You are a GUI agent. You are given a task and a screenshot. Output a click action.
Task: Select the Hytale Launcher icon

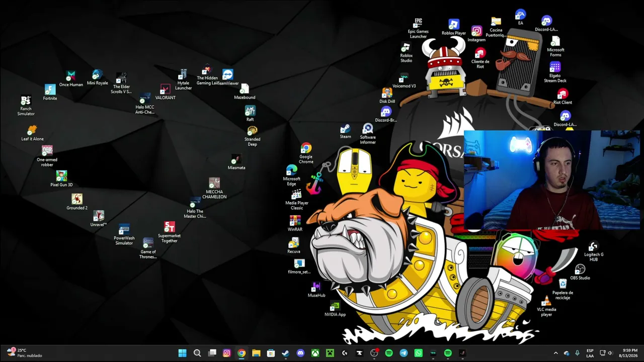(x=183, y=80)
